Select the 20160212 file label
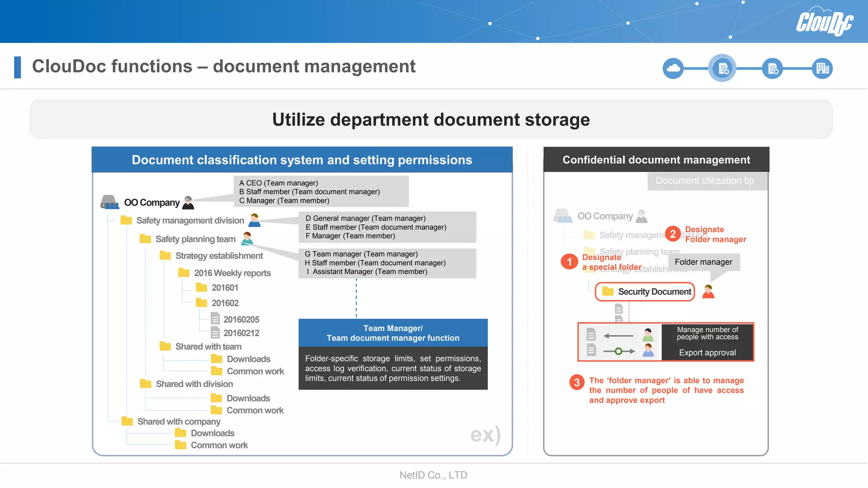 point(241,333)
